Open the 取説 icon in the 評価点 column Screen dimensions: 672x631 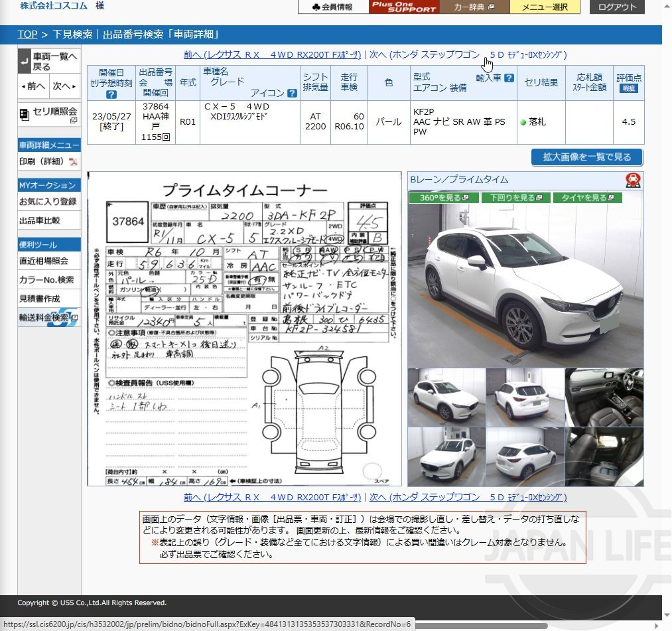tap(629, 87)
